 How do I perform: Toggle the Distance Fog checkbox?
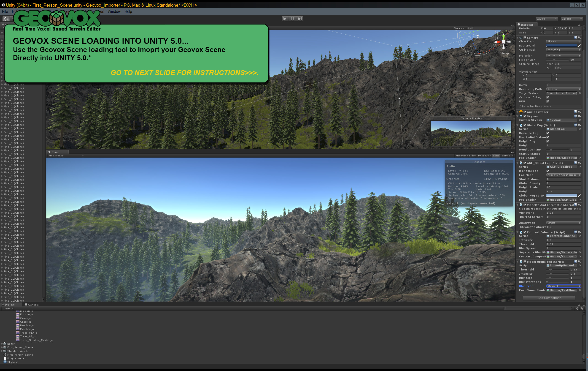click(548, 133)
